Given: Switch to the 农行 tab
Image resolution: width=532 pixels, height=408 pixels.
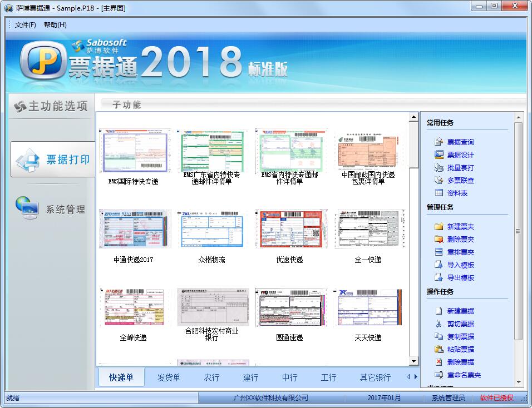Looking at the screenshot, I should coord(211,377).
